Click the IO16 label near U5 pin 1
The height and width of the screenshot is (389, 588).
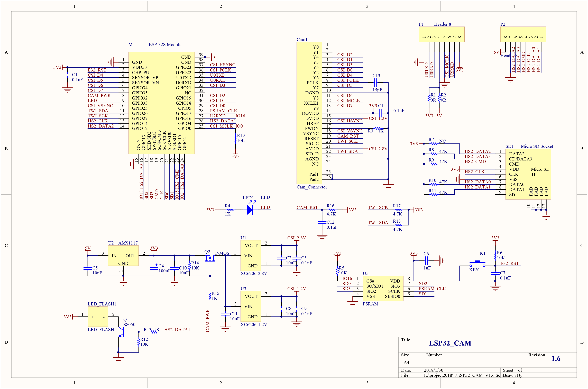click(x=347, y=279)
